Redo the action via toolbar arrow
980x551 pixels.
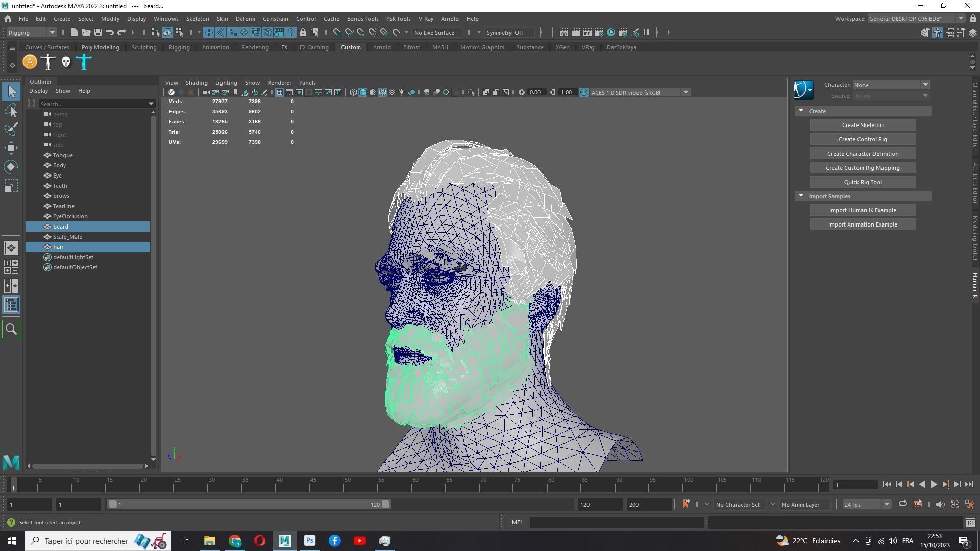121,33
